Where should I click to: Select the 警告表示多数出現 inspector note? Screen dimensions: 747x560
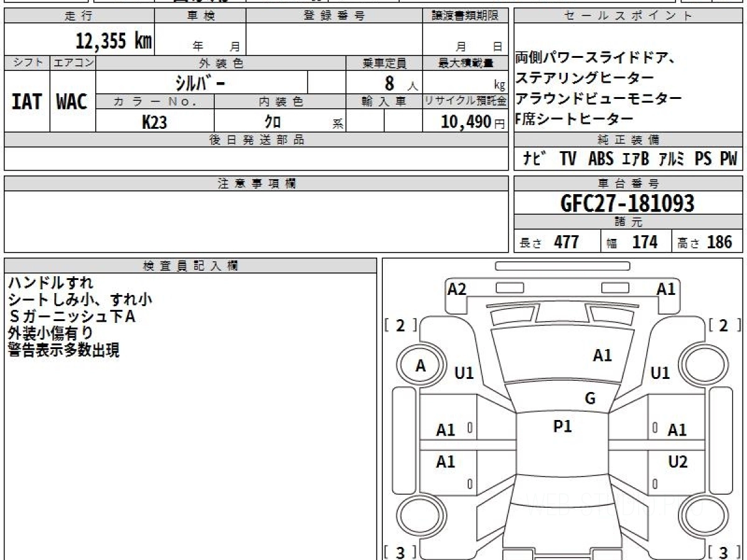(63, 350)
